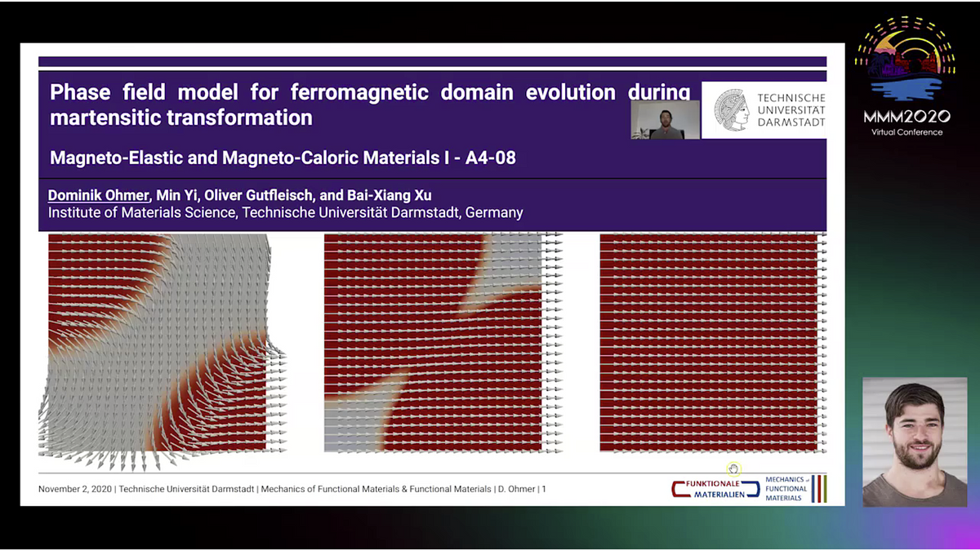Click the large speaker portrait video

pyautogui.click(x=915, y=442)
